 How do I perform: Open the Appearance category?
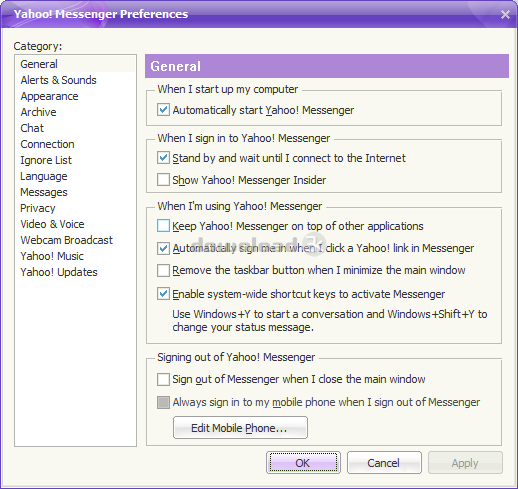coord(49,96)
